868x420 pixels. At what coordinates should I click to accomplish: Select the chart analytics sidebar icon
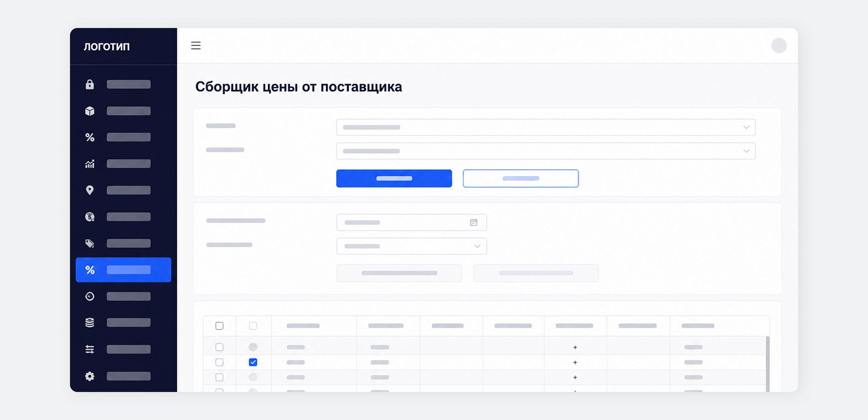(x=90, y=164)
